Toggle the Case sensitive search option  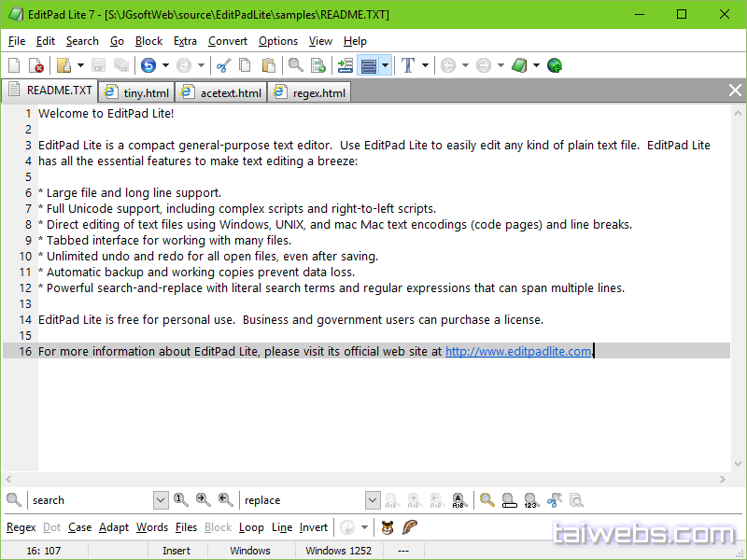[79, 527]
